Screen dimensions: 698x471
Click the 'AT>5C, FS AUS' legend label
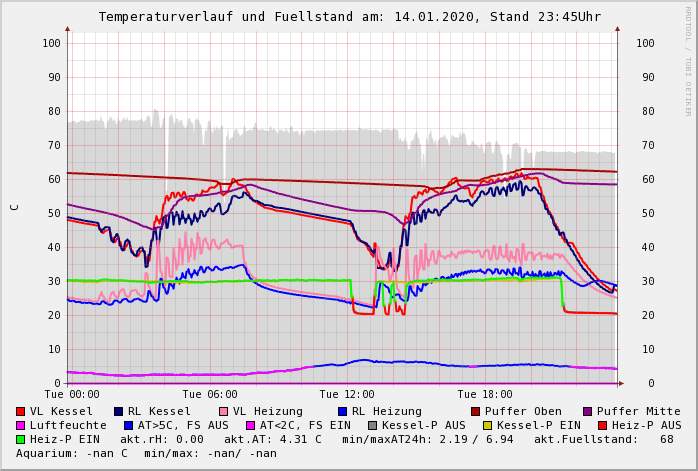pos(182,425)
